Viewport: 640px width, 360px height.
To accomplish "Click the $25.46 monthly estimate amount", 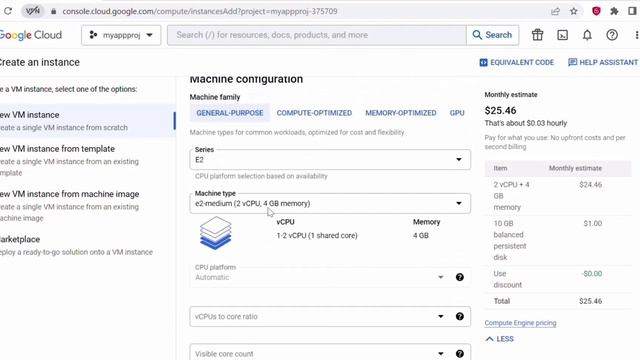I will (500, 111).
